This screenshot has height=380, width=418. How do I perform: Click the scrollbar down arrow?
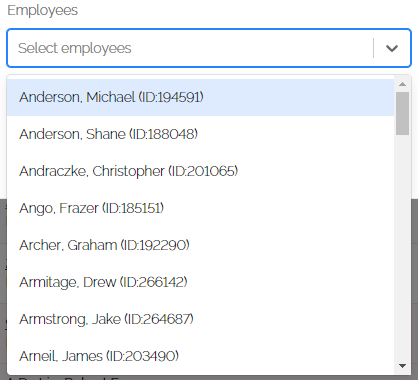pos(402,366)
